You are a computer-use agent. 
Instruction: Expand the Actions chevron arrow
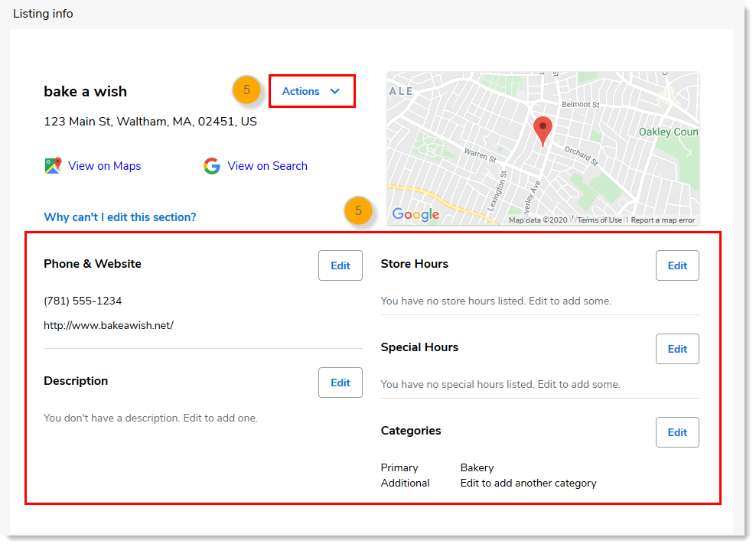334,91
